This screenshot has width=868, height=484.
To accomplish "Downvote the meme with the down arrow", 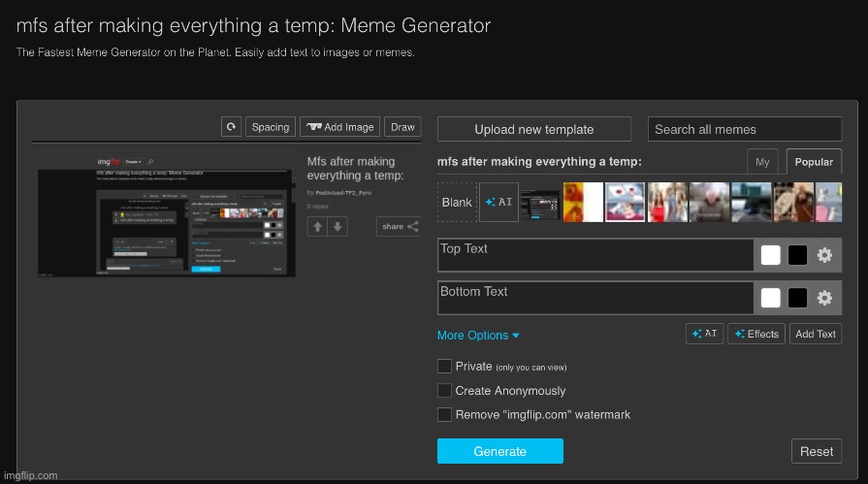I will click(x=338, y=227).
